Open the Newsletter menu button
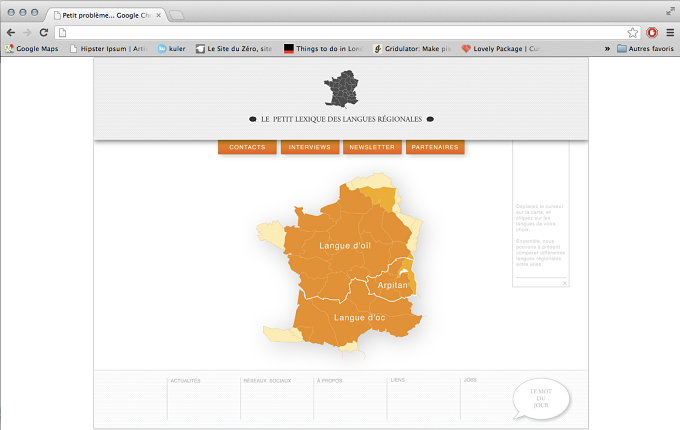Viewport: 680px width, 430px height. click(372, 147)
